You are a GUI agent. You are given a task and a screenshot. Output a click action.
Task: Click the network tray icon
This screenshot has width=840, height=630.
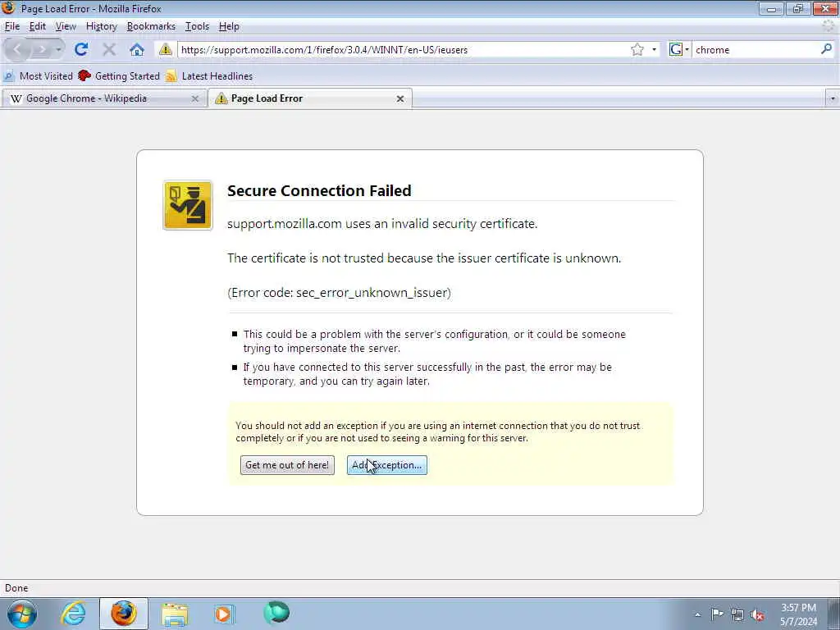tap(737, 614)
